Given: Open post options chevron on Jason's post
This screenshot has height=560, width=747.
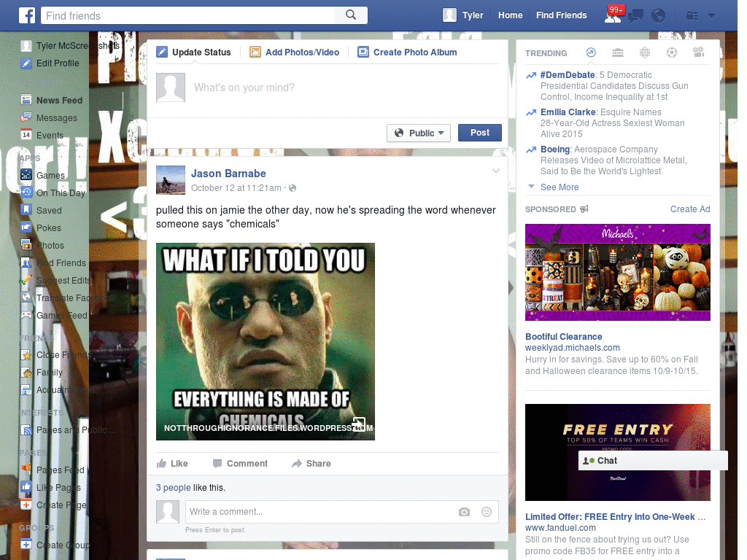Looking at the screenshot, I should click(495, 171).
